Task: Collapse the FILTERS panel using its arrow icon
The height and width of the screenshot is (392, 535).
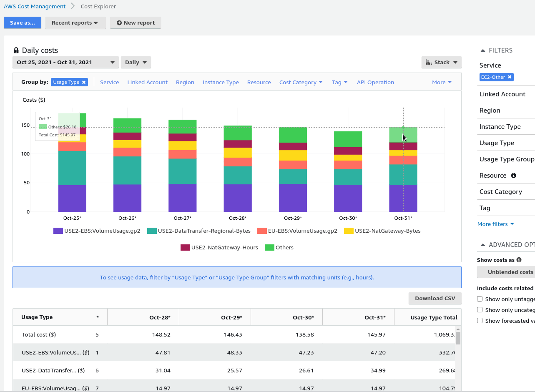Action: tap(482, 50)
